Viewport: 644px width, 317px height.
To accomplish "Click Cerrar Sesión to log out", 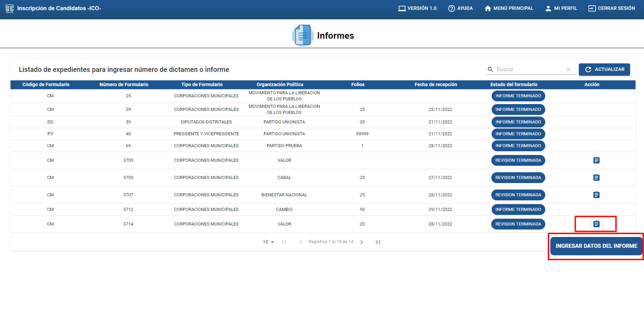I will tap(611, 8).
